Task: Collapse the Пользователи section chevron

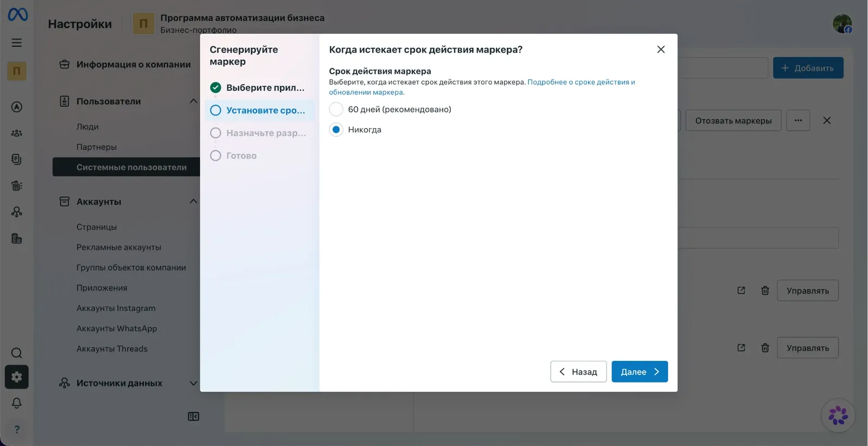Action: click(193, 101)
